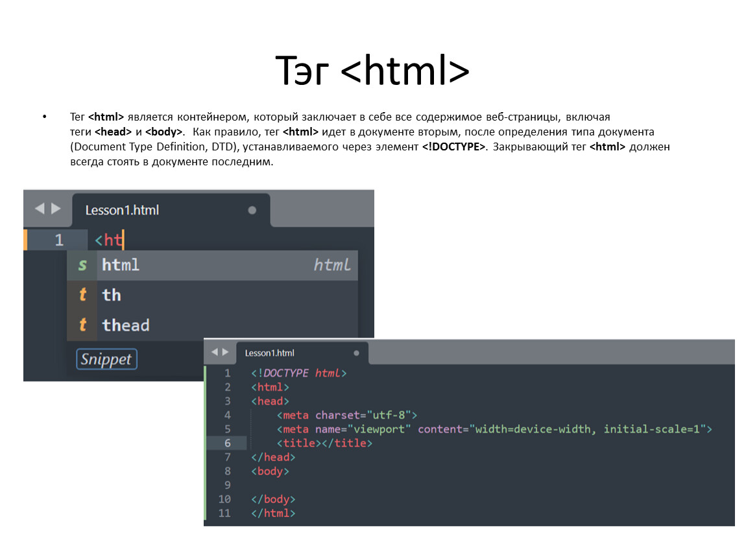Click the unsaved dot on the autocomplete editor's tab
Screen dimensions: 746x560
(x=252, y=211)
